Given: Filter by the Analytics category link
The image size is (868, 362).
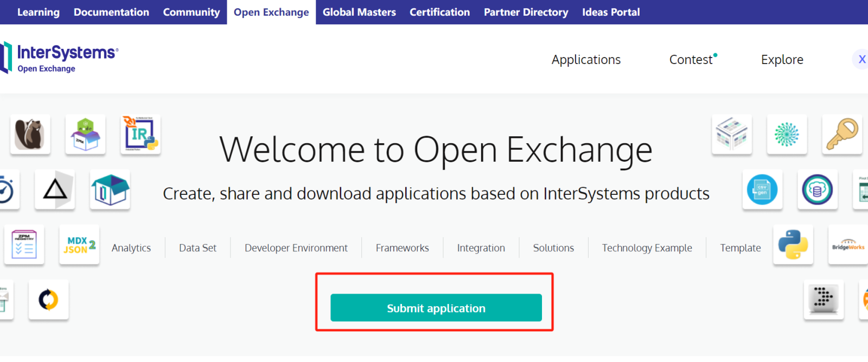Looking at the screenshot, I should coord(131,248).
